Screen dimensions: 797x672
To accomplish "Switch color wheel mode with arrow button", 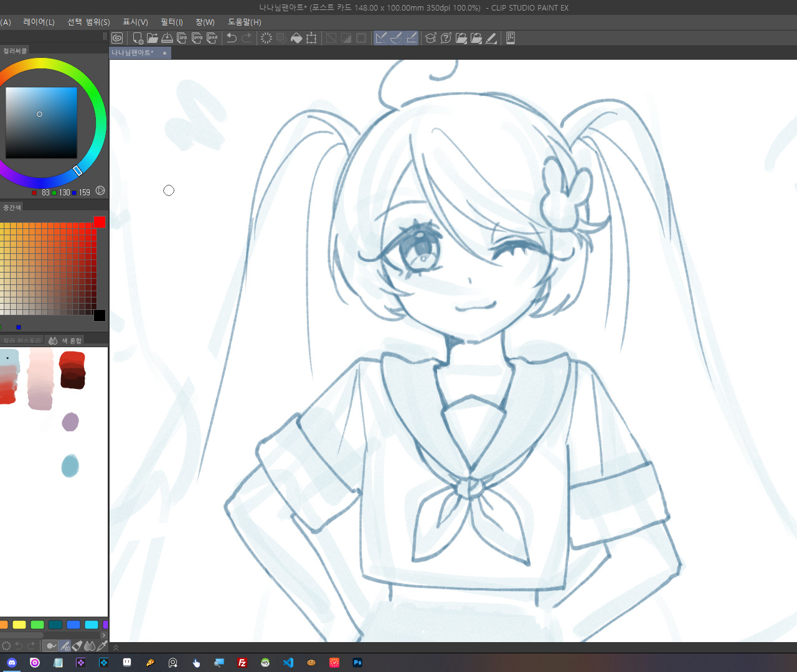I will 100,191.
